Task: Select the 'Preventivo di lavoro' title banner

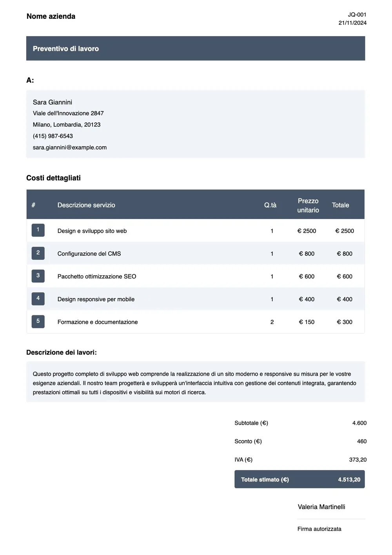Action: pos(196,48)
